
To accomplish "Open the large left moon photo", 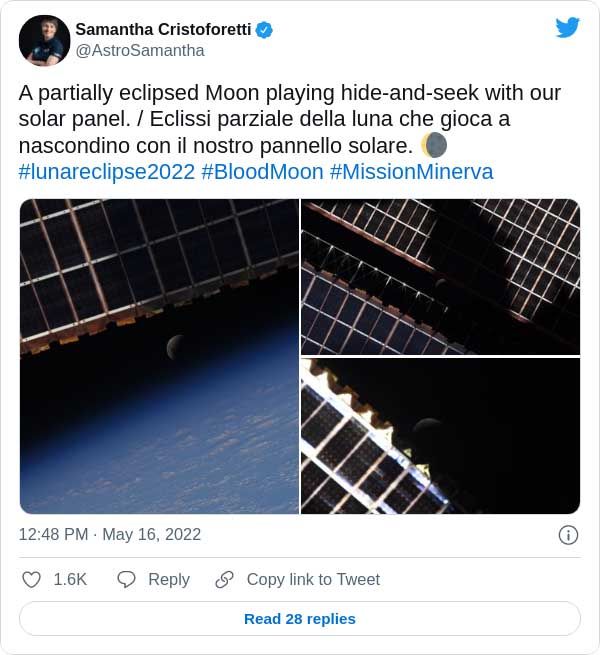I will (159, 356).
